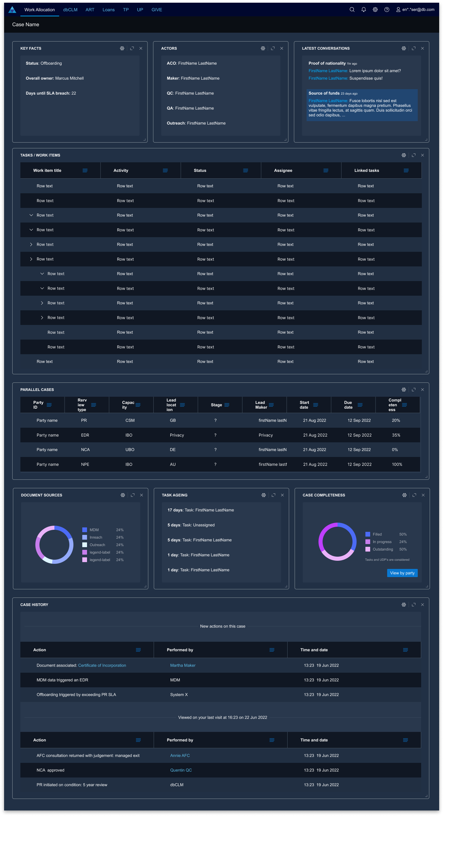Collapse the seventh row in Tasks table
The width and height of the screenshot is (465, 868).
42,274
